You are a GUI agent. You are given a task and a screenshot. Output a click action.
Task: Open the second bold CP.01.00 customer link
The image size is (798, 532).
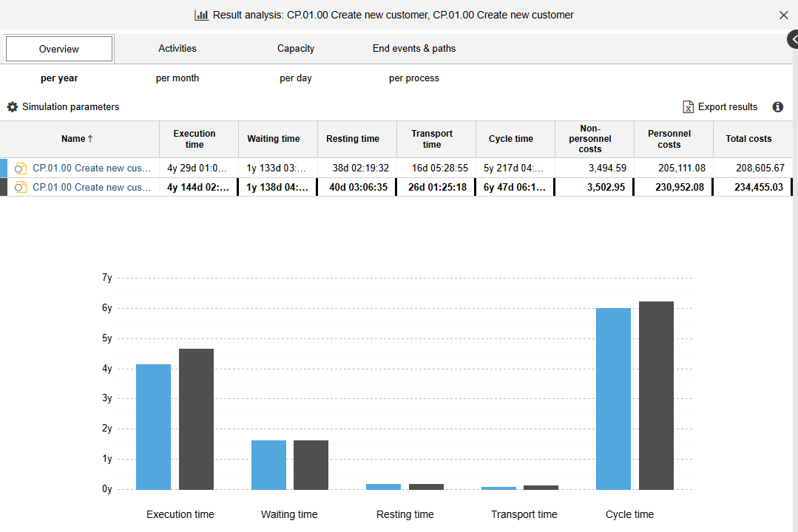[92, 188]
